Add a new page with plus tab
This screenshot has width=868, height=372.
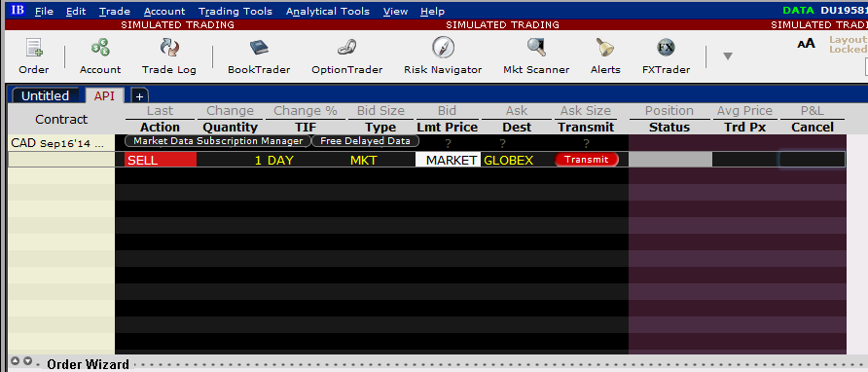(x=139, y=96)
